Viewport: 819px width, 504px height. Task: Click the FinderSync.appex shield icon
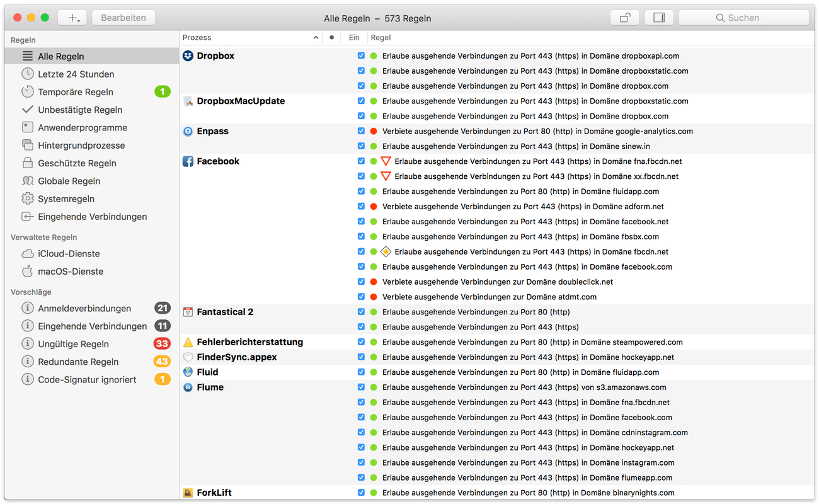pyautogui.click(x=188, y=357)
